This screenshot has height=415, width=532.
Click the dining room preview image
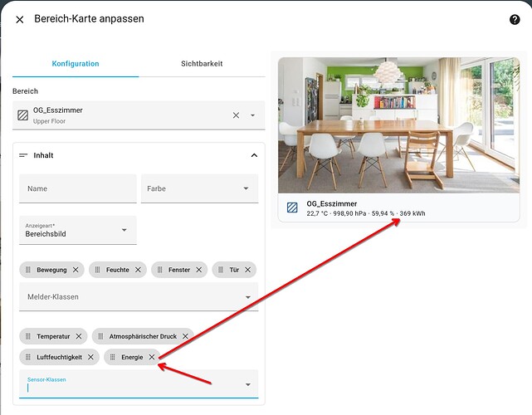[x=398, y=125]
